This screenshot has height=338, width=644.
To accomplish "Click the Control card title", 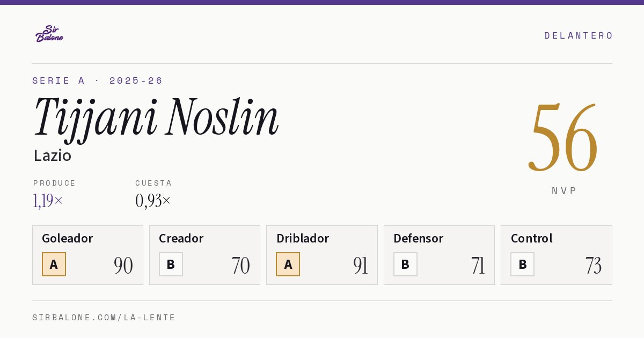I will (x=532, y=238).
